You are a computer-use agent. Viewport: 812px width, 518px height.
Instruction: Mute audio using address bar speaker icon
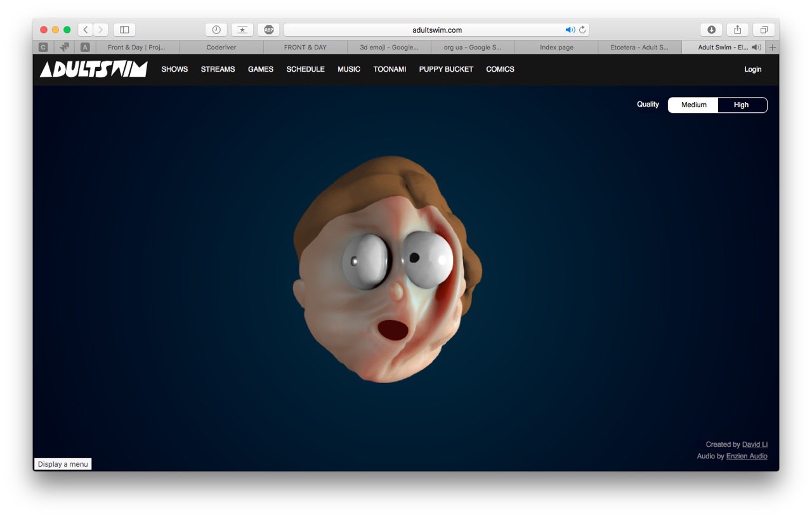click(x=570, y=30)
